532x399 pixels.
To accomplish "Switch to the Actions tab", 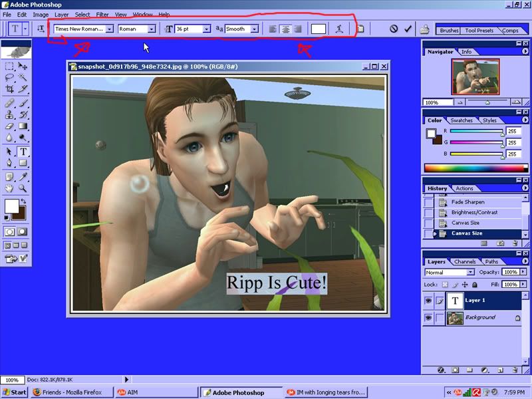I will point(464,188).
